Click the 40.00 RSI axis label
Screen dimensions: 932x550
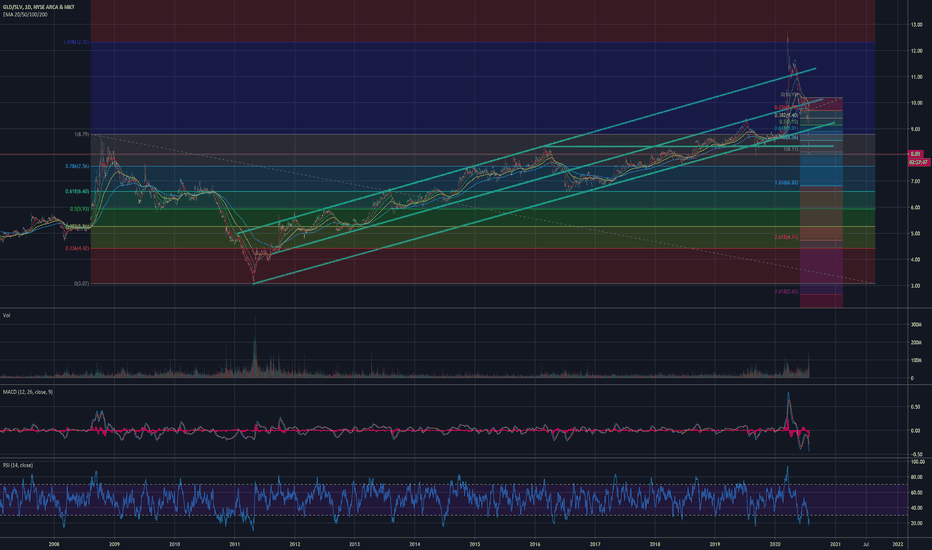pyautogui.click(x=916, y=508)
